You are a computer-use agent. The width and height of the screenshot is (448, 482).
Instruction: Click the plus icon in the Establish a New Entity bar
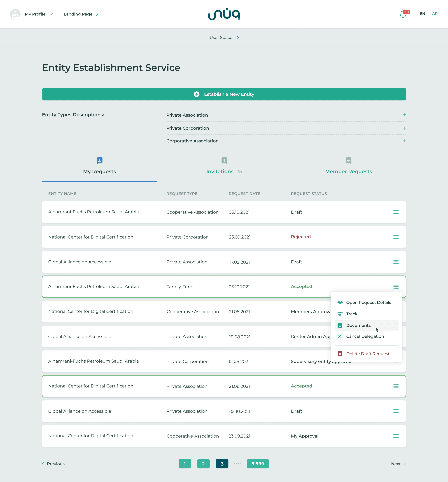coord(197,94)
